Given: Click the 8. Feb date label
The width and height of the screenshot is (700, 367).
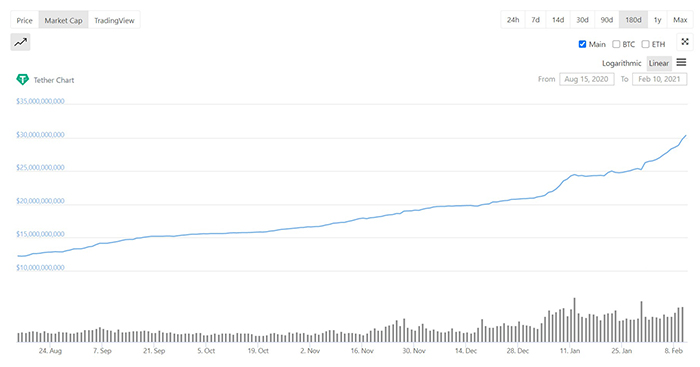Looking at the screenshot, I should 674,350.
